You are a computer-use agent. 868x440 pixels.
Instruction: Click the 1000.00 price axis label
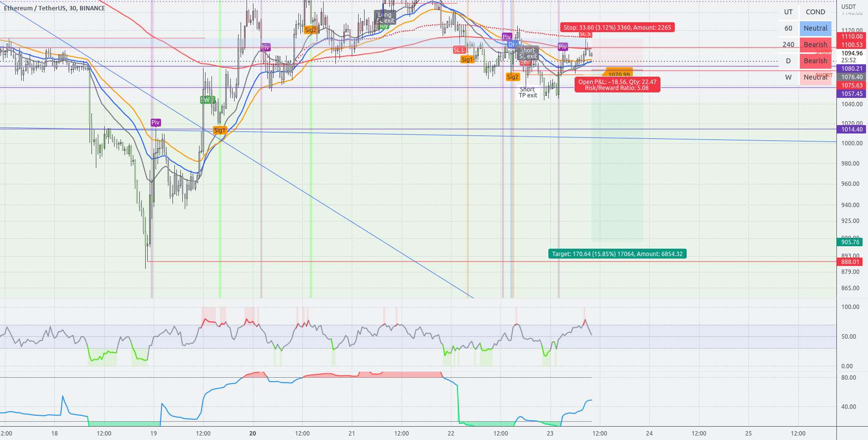pyautogui.click(x=852, y=143)
